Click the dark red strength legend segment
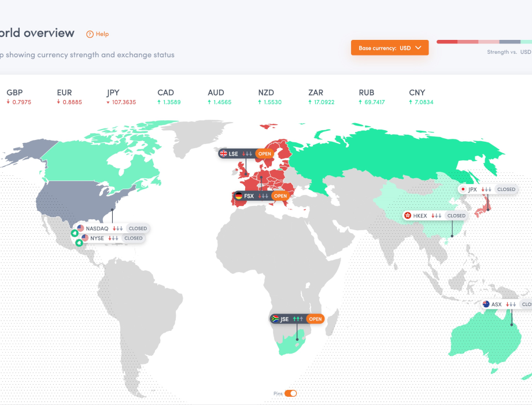The image size is (532, 405). click(447, 42)
